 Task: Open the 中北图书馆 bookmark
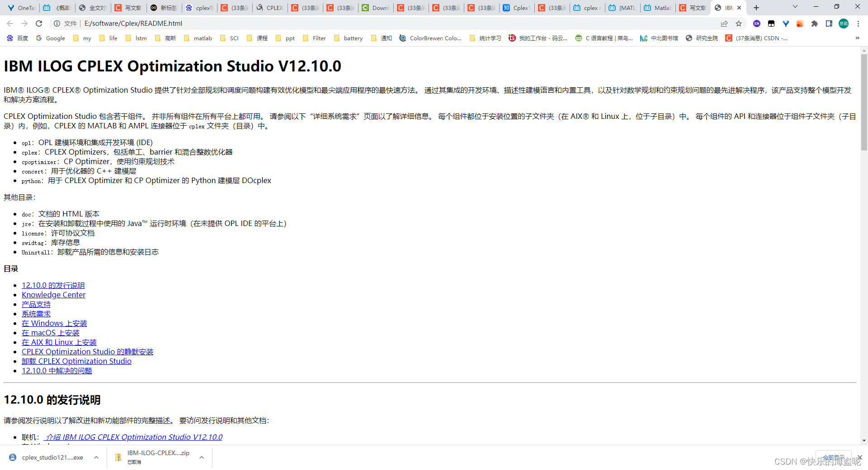pyautogui.click(x=659, y=38)
